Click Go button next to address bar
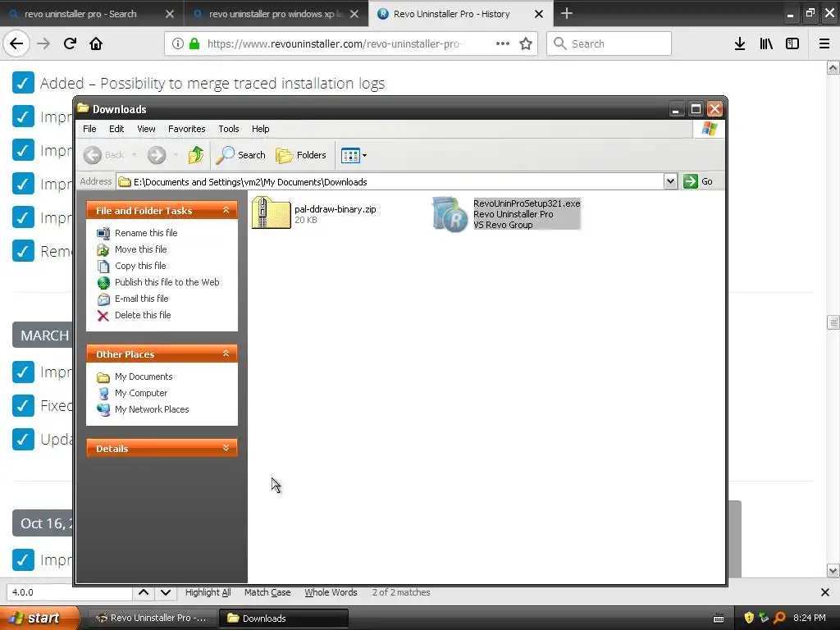 (x=699, y=181)
